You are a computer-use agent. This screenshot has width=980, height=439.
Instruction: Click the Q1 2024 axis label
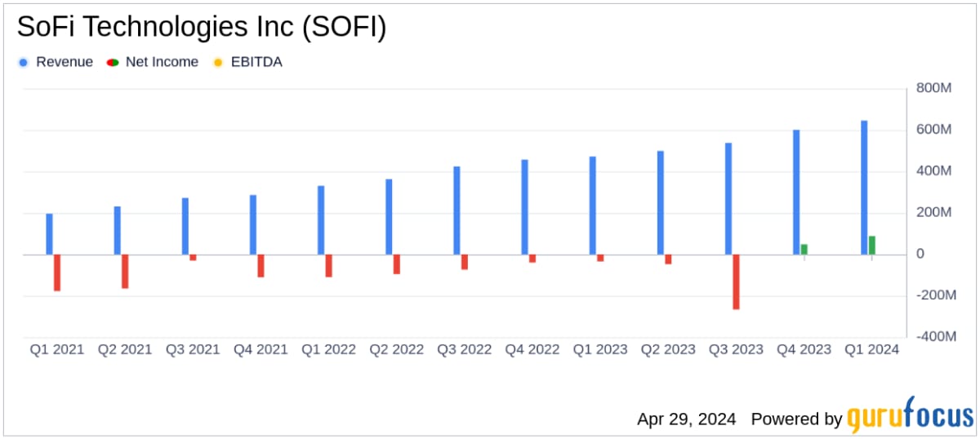click(871, 349)
